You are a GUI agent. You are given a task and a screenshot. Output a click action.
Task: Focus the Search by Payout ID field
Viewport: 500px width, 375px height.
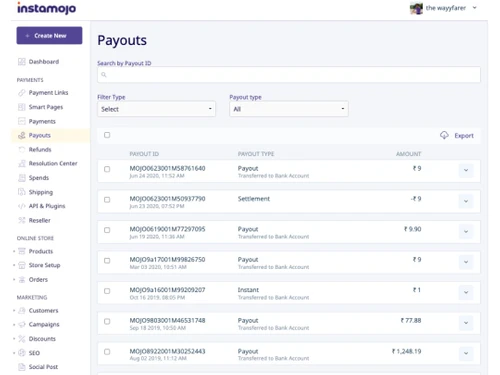pyautogui.click(x=289, y=75)
